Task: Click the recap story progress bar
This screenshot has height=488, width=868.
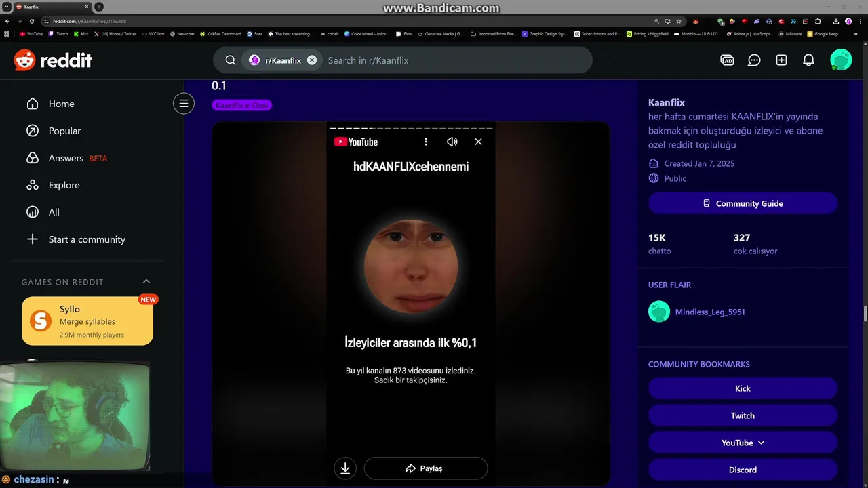Action: [x=411, y=128]
